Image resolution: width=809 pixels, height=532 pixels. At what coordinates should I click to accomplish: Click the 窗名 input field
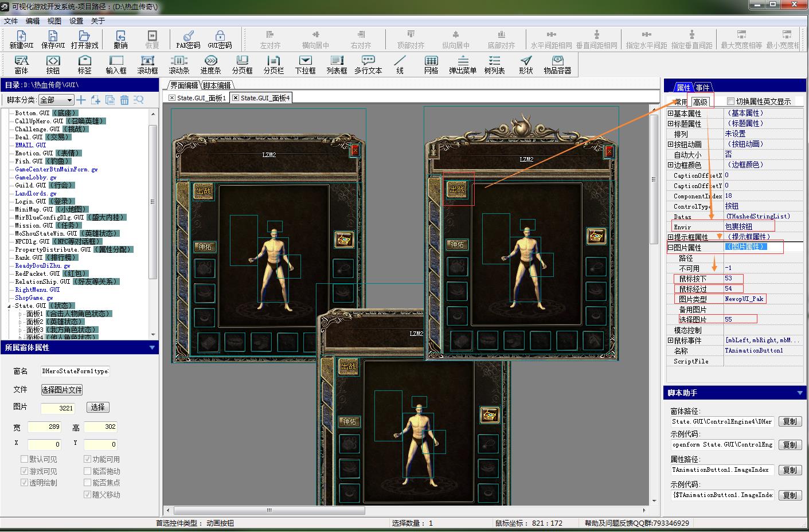[75, 371]
